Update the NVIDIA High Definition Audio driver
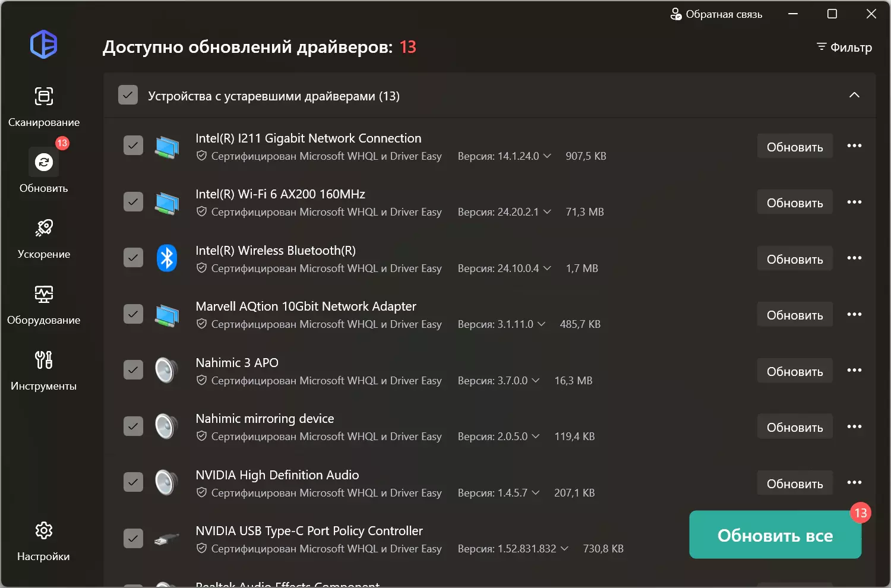The height and width of the screenshot is (588, 891). 795,483
